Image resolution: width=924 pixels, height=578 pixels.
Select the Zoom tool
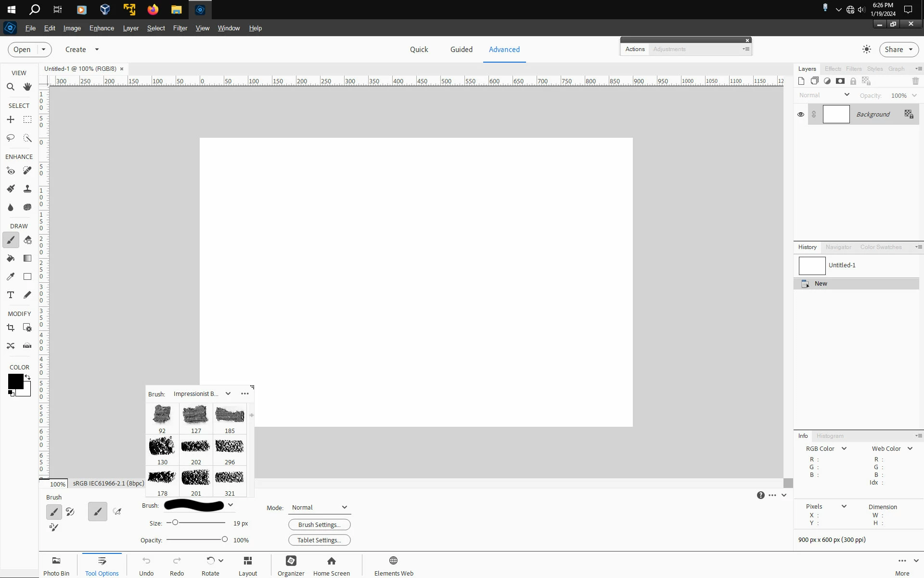coord(10,87)
